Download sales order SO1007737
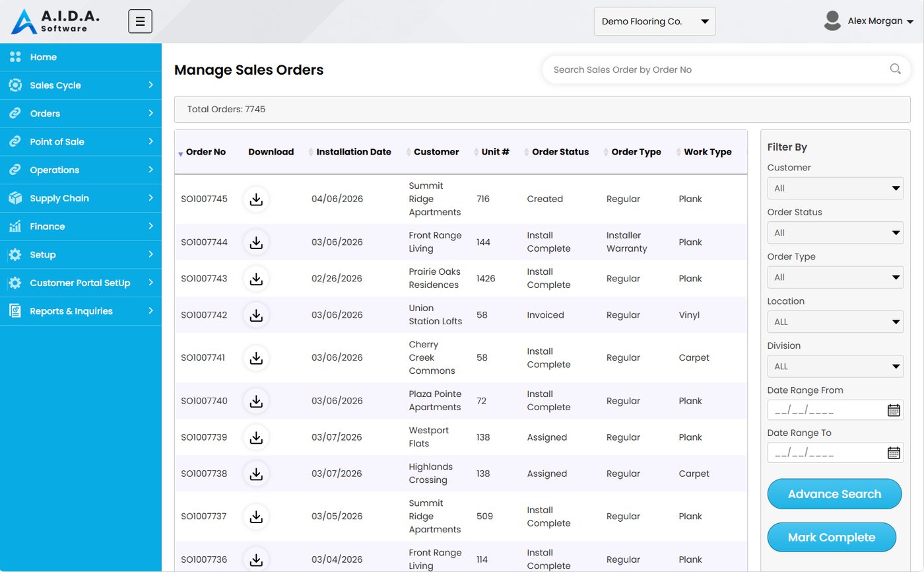This screenshot has height=572, width=924. pyautogui.click(x=257, y=517)
